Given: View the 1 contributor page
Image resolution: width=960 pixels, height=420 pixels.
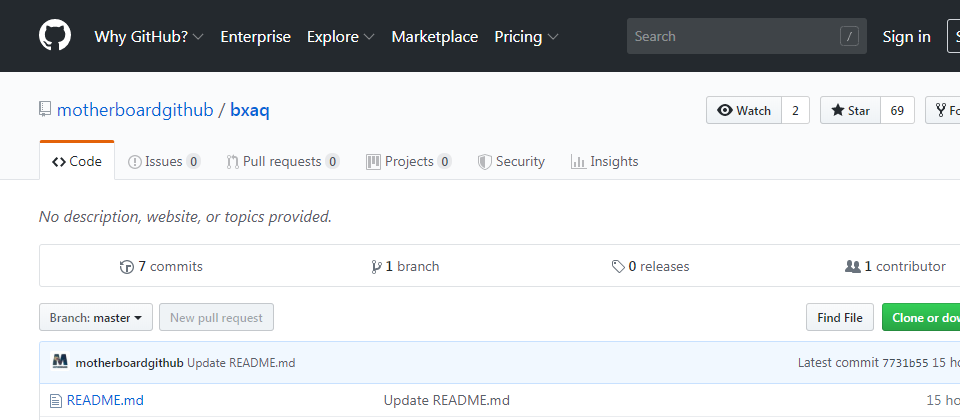Looking at the screenshot, I should coord(895,266).
